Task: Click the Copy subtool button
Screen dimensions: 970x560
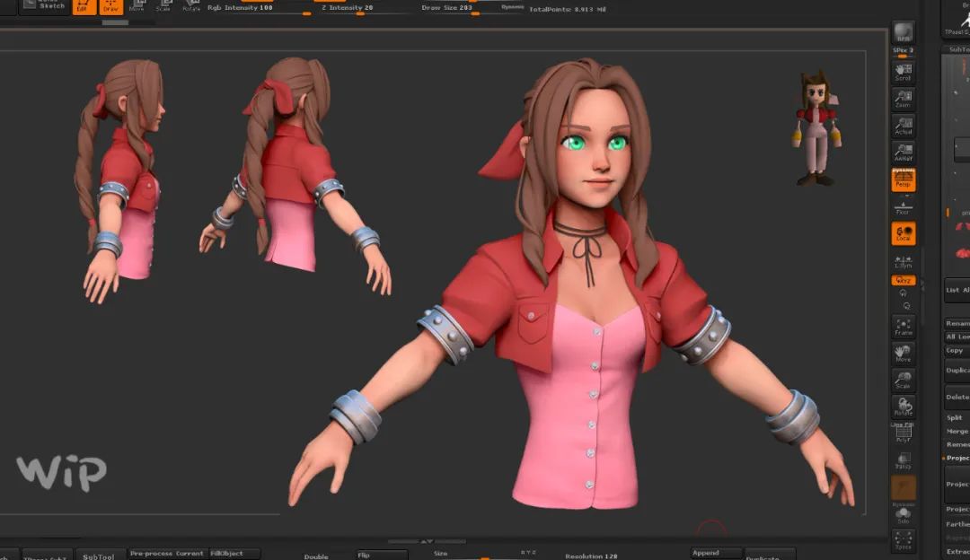Action: [x=957, y=351]
